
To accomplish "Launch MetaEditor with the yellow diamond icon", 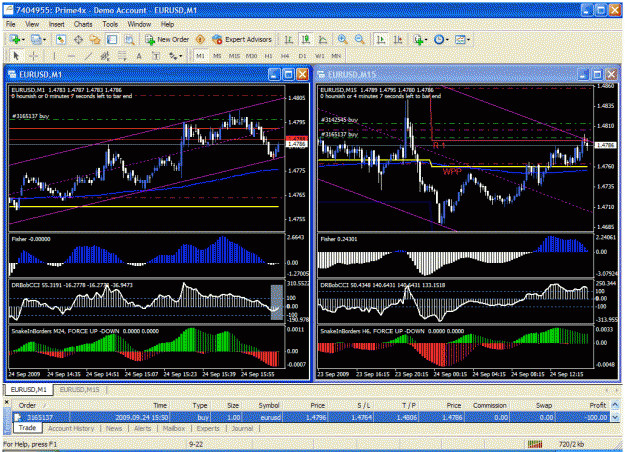I will 200,39.
